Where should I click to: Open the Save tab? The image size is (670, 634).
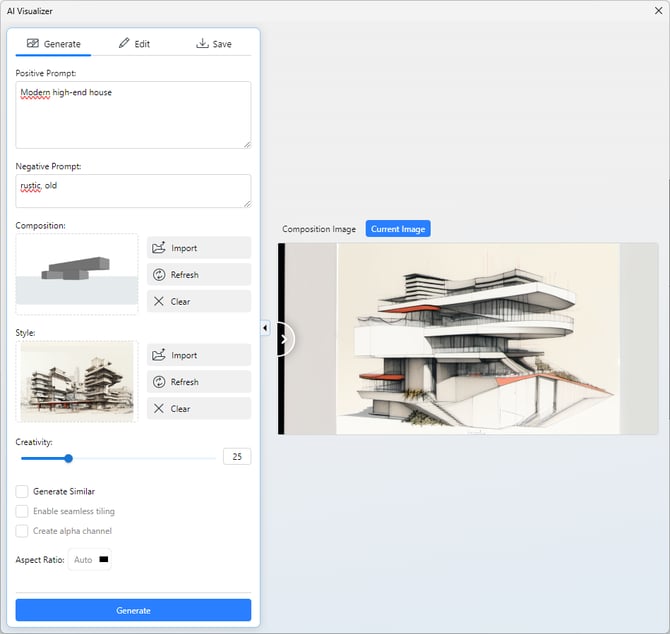coord(213,44)
